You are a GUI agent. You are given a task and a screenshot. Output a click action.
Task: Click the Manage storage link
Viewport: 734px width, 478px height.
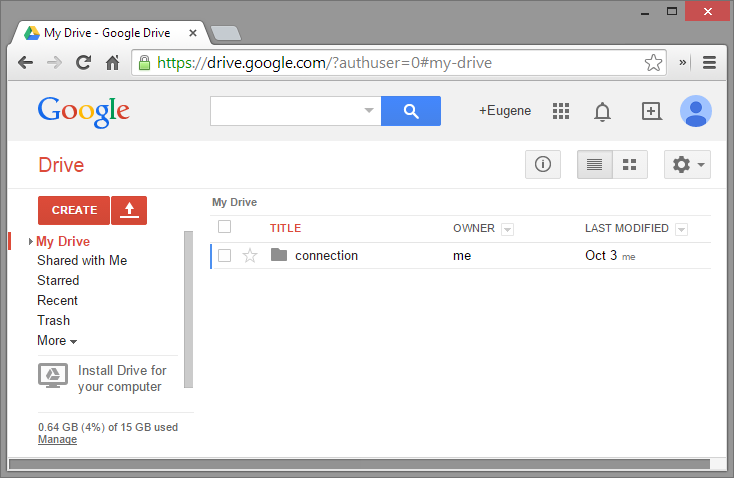pos(57,440)
